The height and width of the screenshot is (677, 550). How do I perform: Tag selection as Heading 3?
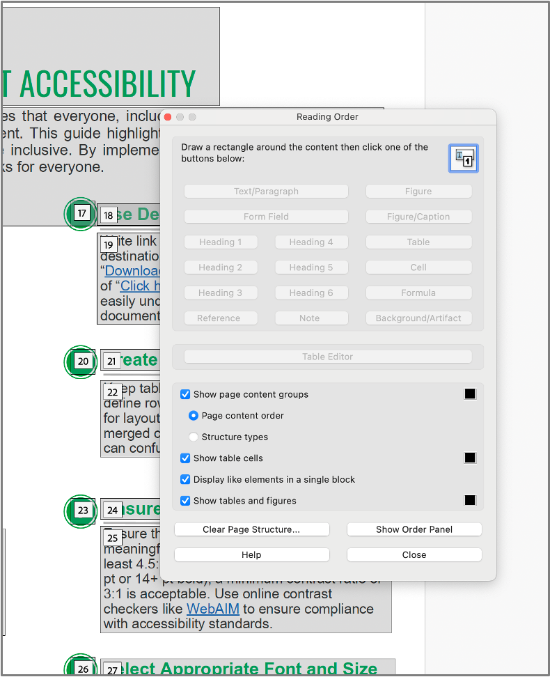pyautogui.click(x=221, y=293)
